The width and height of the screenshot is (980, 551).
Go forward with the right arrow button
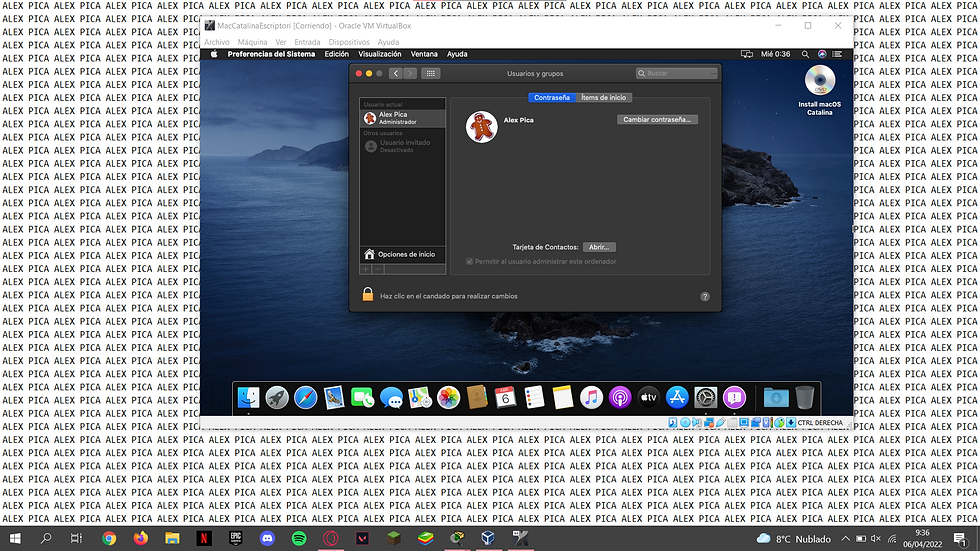tap(410, 73)
